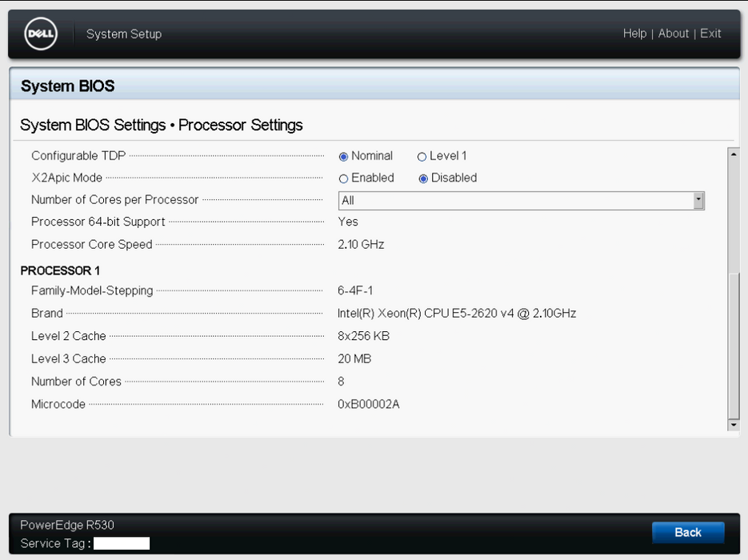
Task: Click the Yes value for 64-bit Support
Action: coord(348,222)
